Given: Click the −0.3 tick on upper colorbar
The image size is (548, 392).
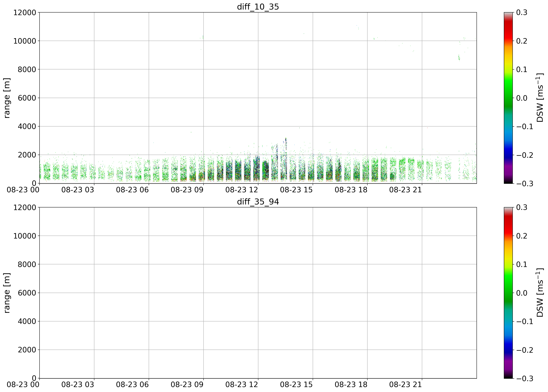Looking at the screenshot, I should pyautogui.click(x=525, y=183).
